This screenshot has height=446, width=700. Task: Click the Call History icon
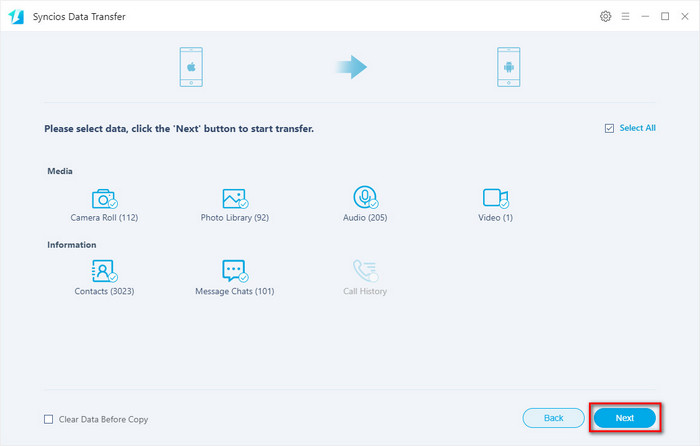(365, 271)
